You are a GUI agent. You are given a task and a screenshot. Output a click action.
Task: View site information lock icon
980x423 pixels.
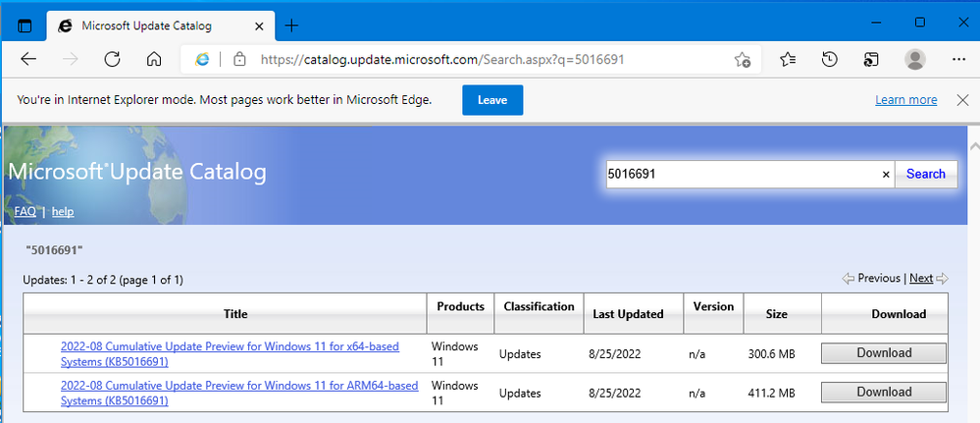coord(238,60)
